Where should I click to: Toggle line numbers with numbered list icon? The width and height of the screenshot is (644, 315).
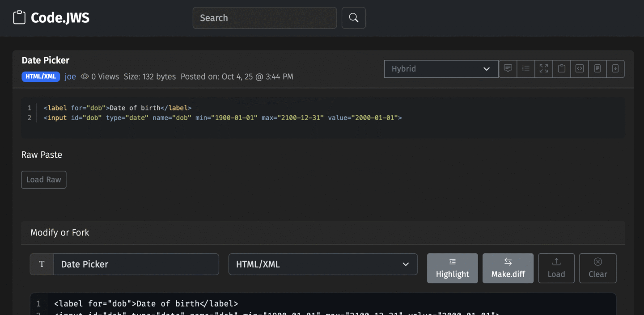[526, 69]
